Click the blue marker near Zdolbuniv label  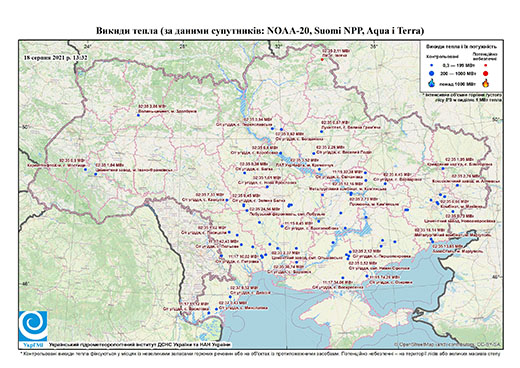coord(138,115)
